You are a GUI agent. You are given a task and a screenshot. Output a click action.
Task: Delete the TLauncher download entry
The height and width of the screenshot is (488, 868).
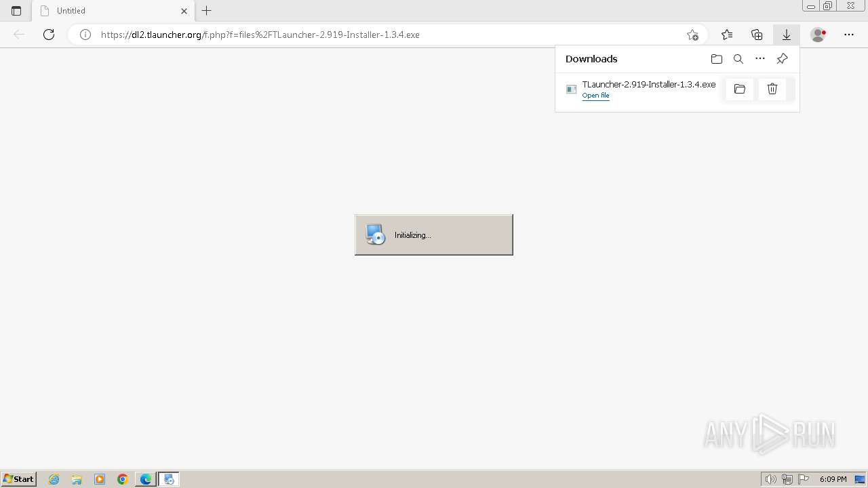coord(772,89)
